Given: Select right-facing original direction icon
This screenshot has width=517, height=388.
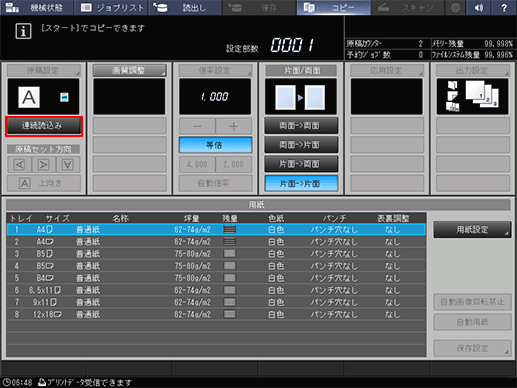Looking at the screenshot, I should pyautogui.click(x=44, y=165).
